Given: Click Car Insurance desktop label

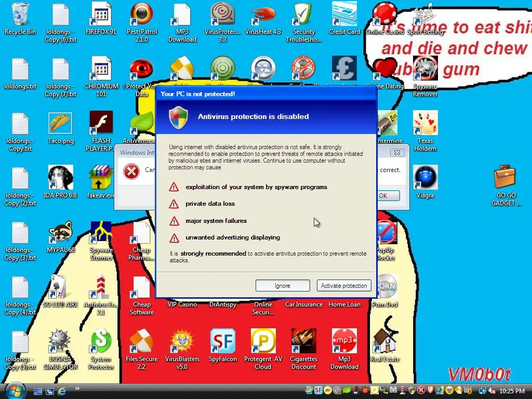Looking at the screenshot, I should [x=303, y=304].
